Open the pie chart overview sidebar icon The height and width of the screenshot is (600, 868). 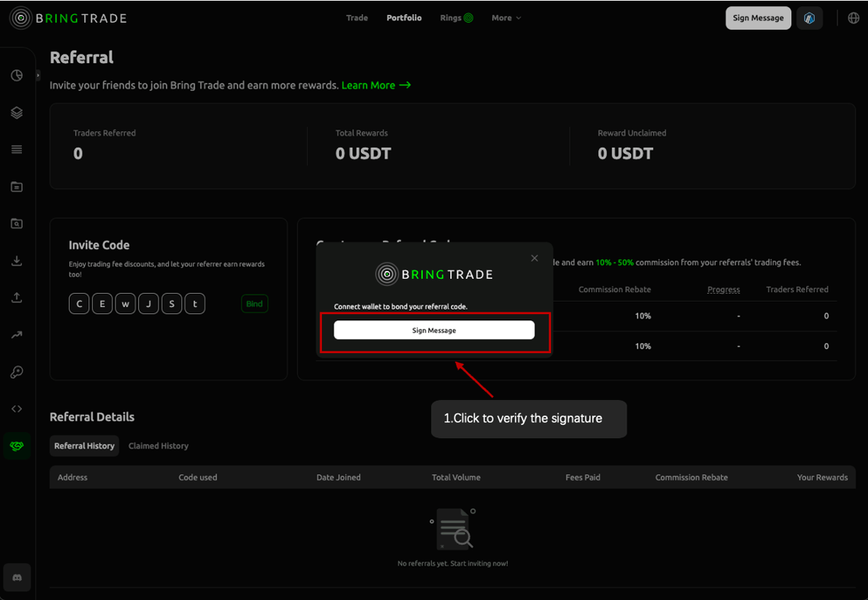(16, 75)
